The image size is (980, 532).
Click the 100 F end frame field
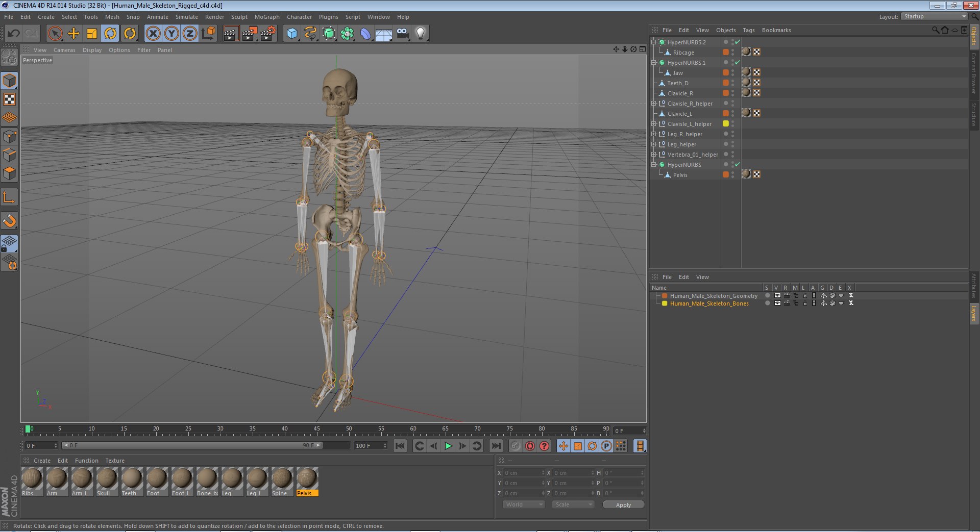click(371, 446)
